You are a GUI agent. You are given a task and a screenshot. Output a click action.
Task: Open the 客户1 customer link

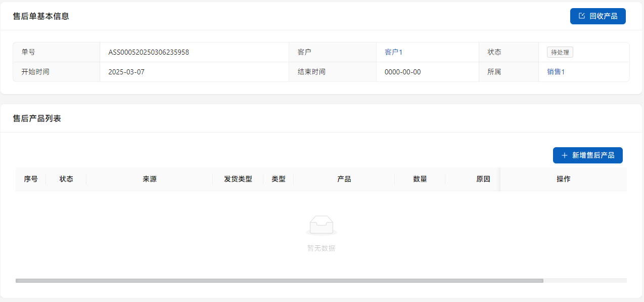click(x=393, y=52)
